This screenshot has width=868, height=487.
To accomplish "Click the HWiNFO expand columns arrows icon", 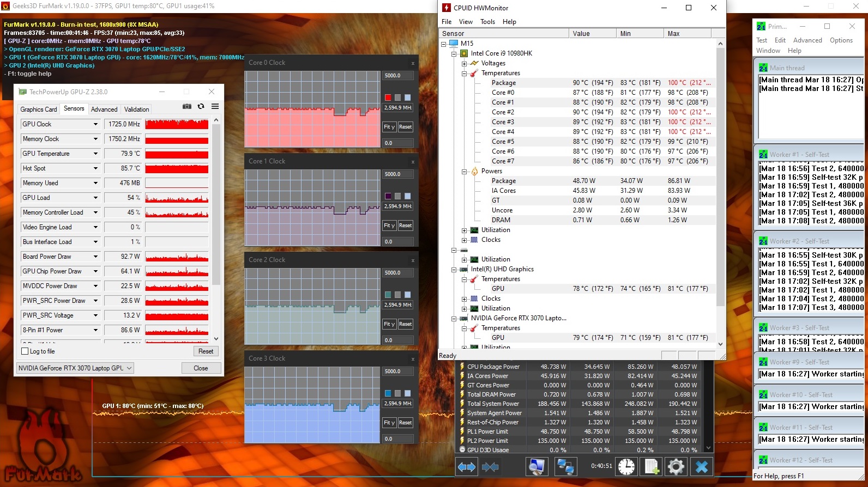I will (x=467, y=467).
